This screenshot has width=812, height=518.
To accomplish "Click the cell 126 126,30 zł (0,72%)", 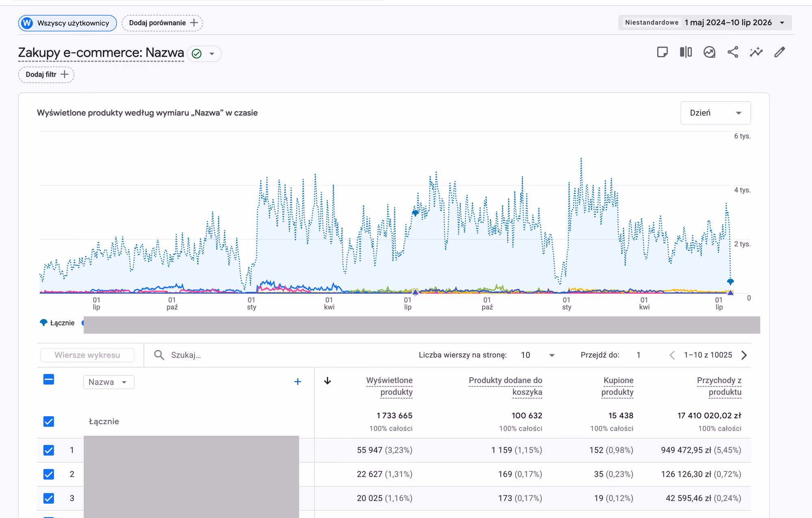I will click(701, 474).
